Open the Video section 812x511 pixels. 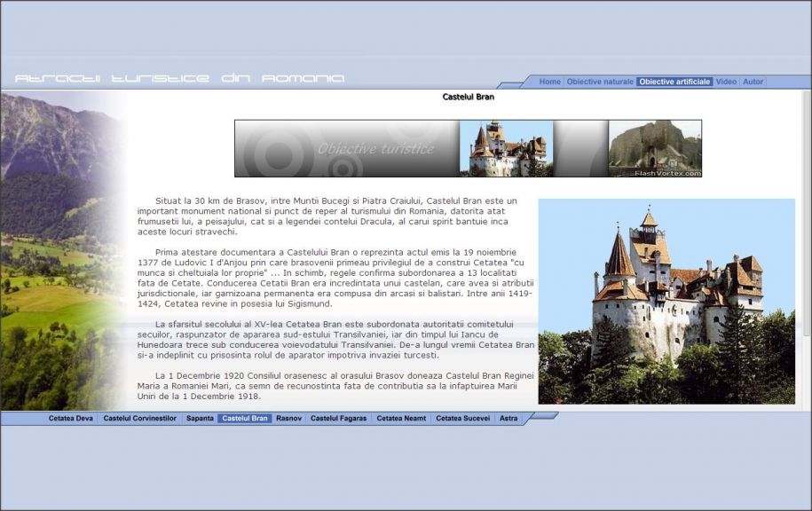tap(726, 82)
